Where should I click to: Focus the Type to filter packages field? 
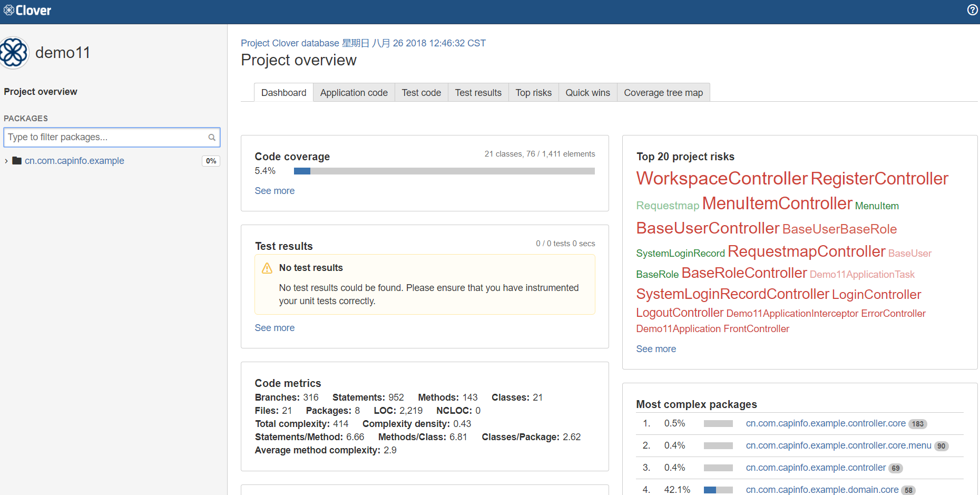point(112,138)
